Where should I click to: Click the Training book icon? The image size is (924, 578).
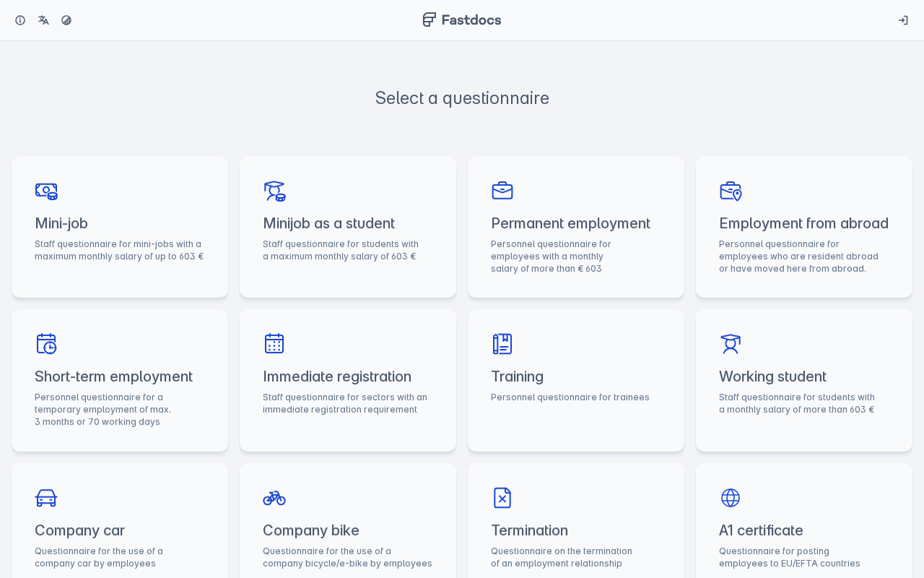click(x=502, y=344)
